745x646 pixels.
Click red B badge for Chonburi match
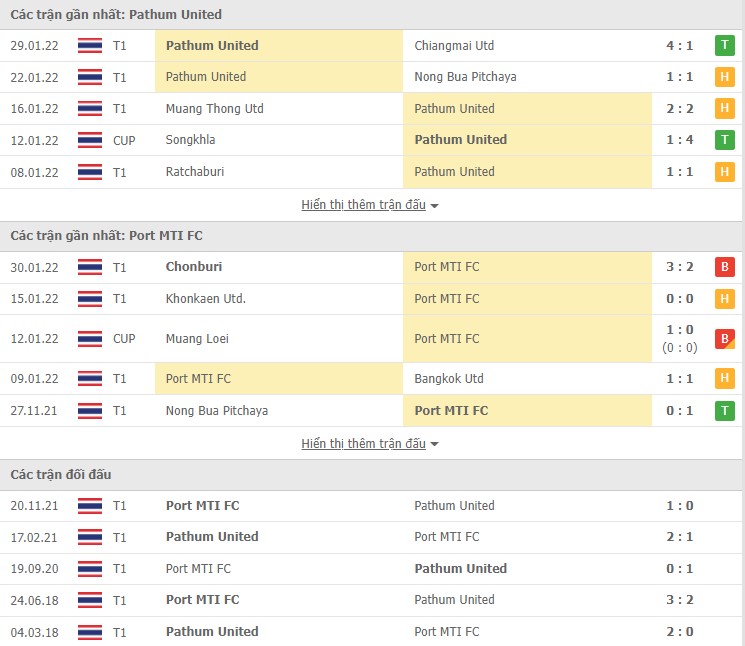point(724,267)
